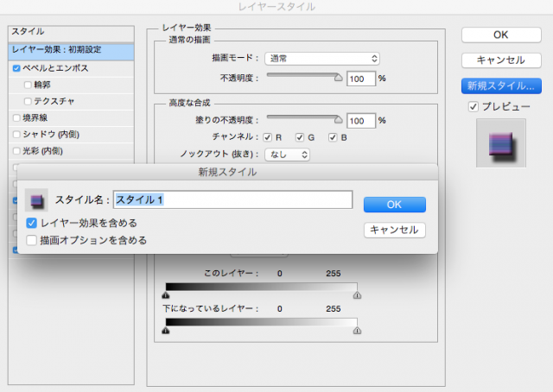Click the 新規スタイル... button
Viewport: 553px width, 392px height.
(501, 85)
